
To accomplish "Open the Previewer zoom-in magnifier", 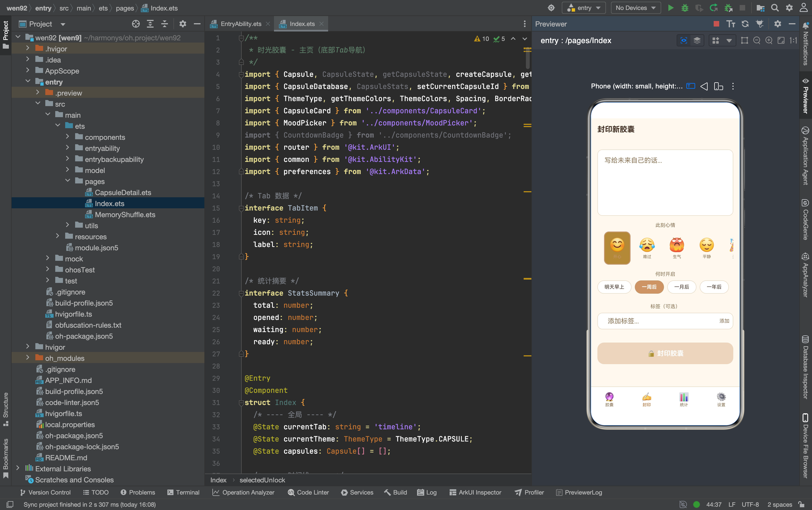I will 769,41.
